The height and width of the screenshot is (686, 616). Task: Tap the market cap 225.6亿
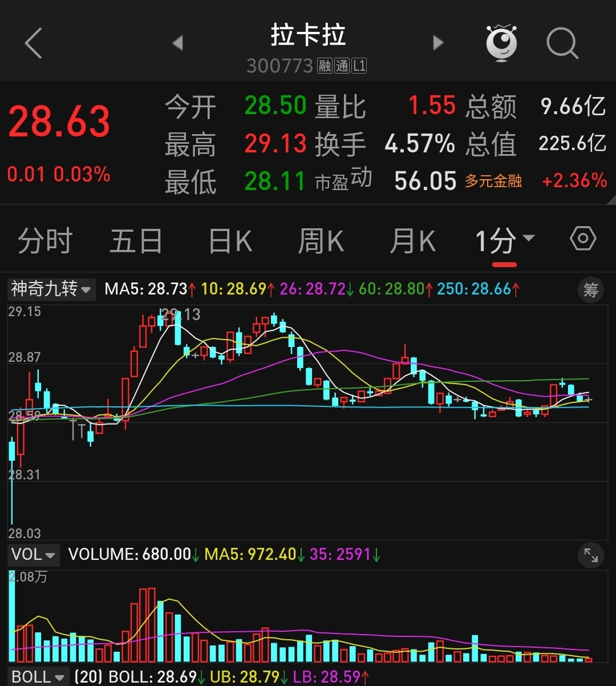pyautogui.click(x=573, y=143)
